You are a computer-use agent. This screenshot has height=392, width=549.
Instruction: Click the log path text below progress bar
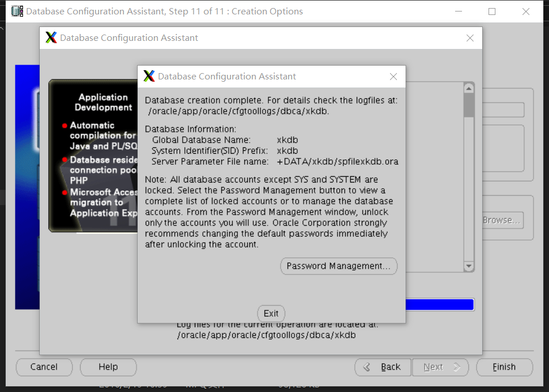tap(267, 335)
